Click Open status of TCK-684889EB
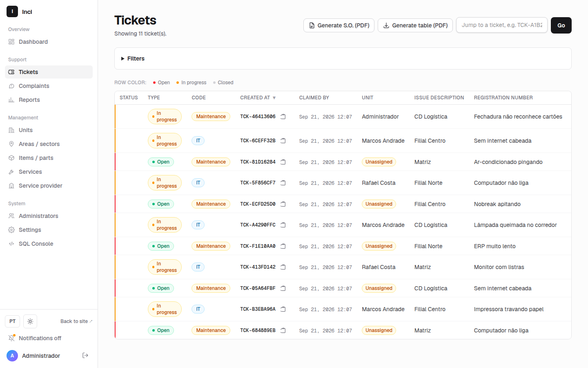 click(x=161, y=330)
